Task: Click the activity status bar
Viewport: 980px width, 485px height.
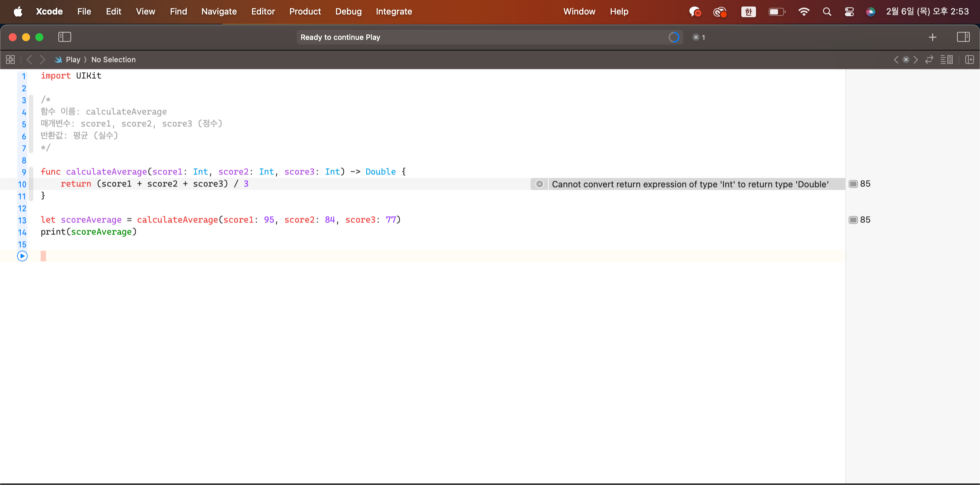Action: click(x=483, y=37)
